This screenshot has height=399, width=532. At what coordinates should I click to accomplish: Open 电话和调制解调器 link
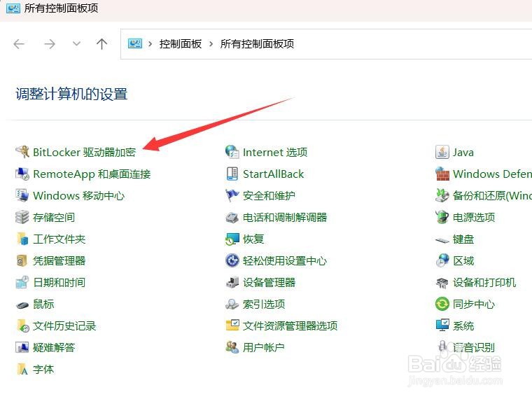point(285,218)
